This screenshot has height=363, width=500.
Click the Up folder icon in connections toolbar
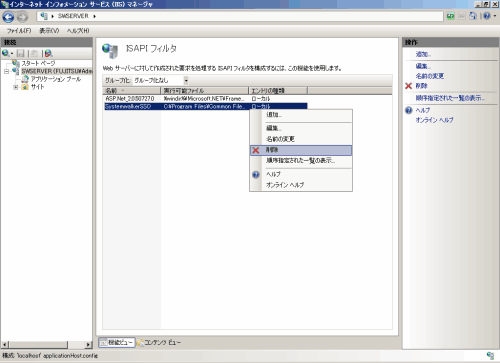point(34,53)
